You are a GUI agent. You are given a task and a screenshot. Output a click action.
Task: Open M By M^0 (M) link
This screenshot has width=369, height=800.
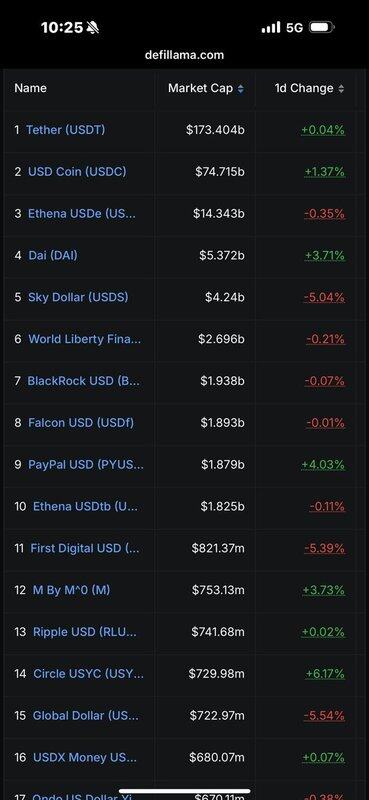click(x=71, y=590)
